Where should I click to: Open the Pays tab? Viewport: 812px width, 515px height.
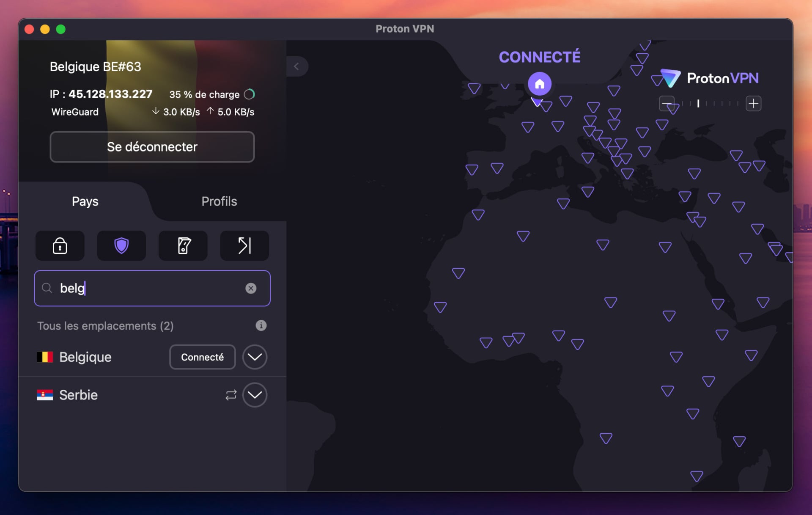point(85,201)
